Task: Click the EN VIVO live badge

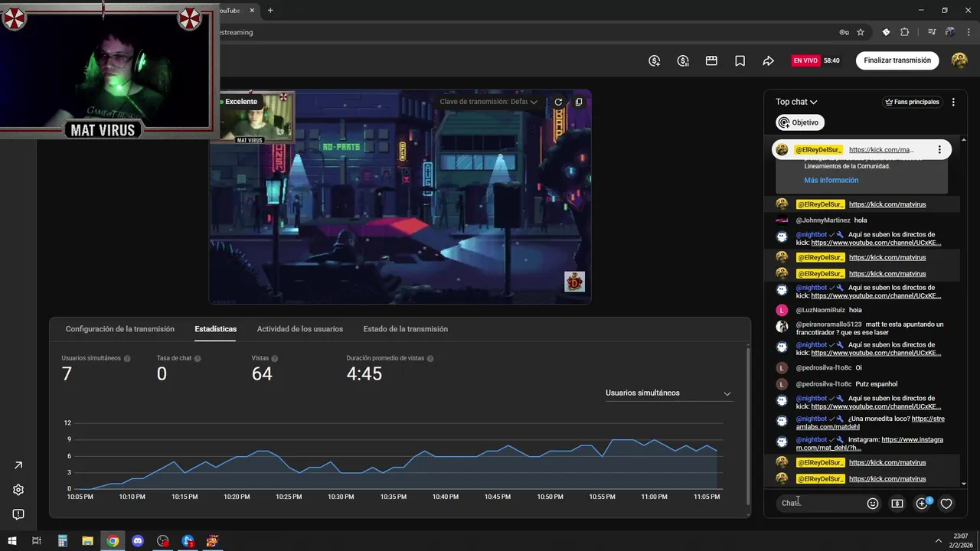Action: pos(805,60)
